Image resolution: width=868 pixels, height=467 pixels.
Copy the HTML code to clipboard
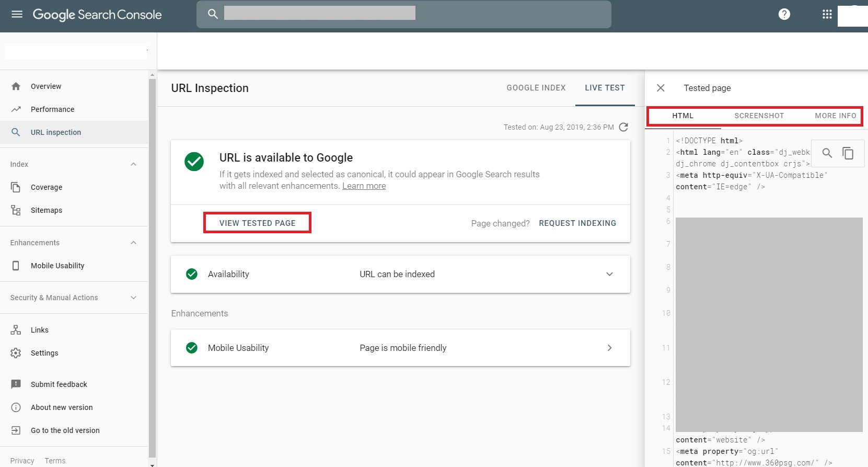tap(848, 153)
